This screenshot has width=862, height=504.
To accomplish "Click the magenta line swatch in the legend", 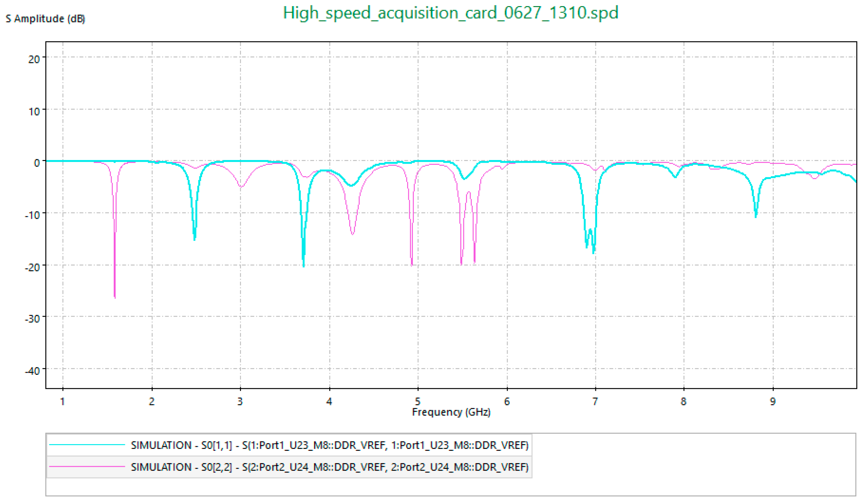I will 87,466.
